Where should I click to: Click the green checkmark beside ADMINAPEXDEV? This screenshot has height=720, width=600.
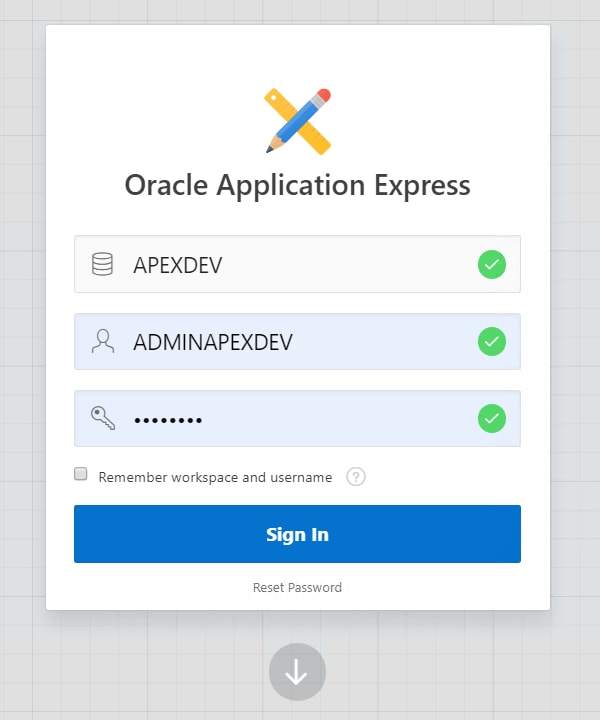pos(491,342)
